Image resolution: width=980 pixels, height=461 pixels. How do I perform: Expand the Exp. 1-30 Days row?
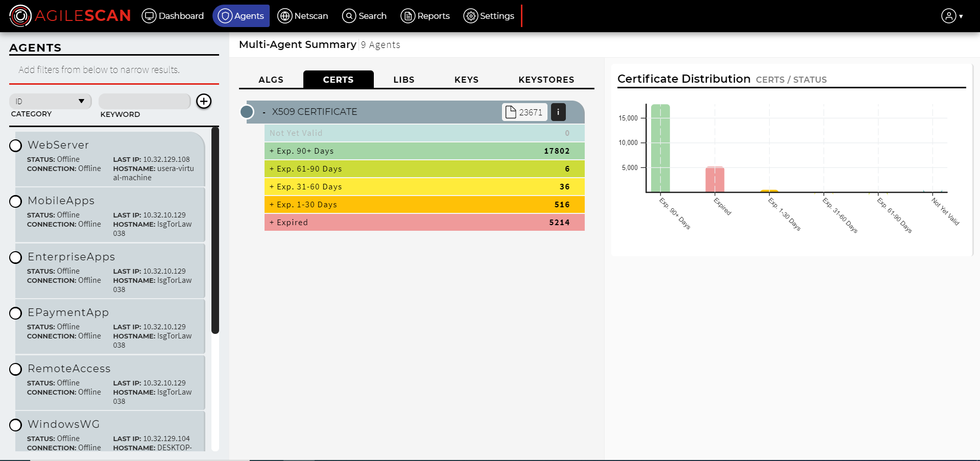424,205
